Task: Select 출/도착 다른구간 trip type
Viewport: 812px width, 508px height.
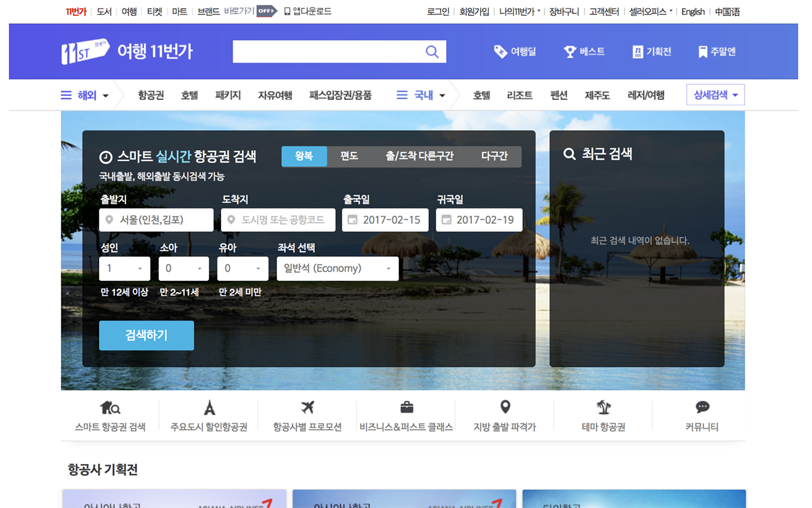Action: (419, 156)
